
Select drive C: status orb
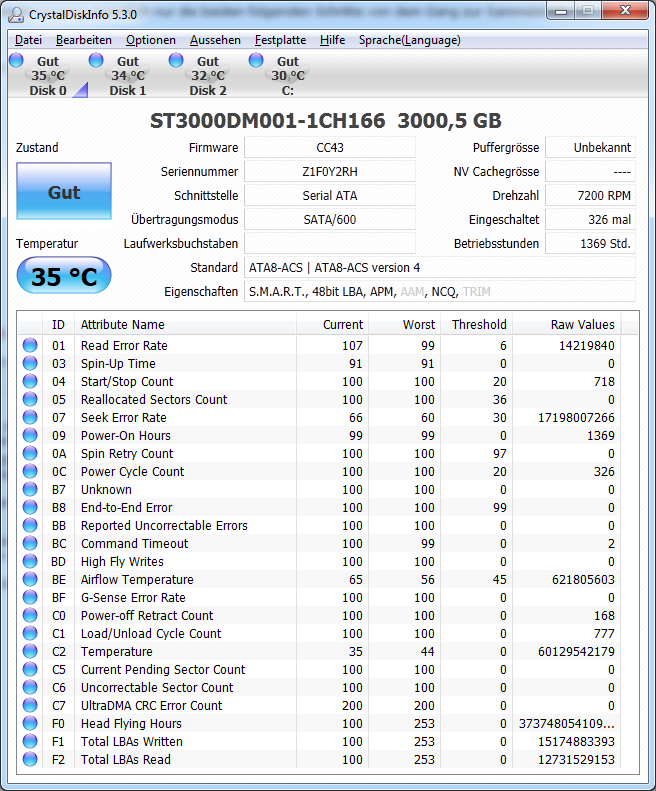(256, 60)
